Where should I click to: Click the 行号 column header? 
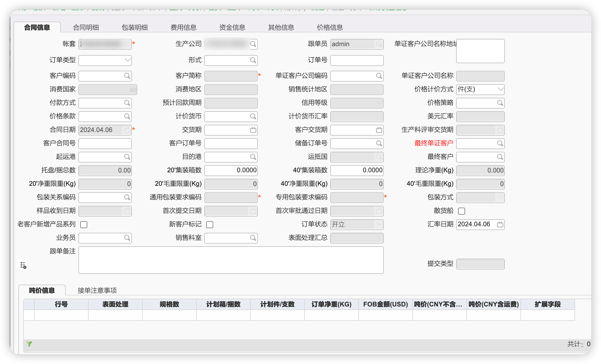[61, 304]
